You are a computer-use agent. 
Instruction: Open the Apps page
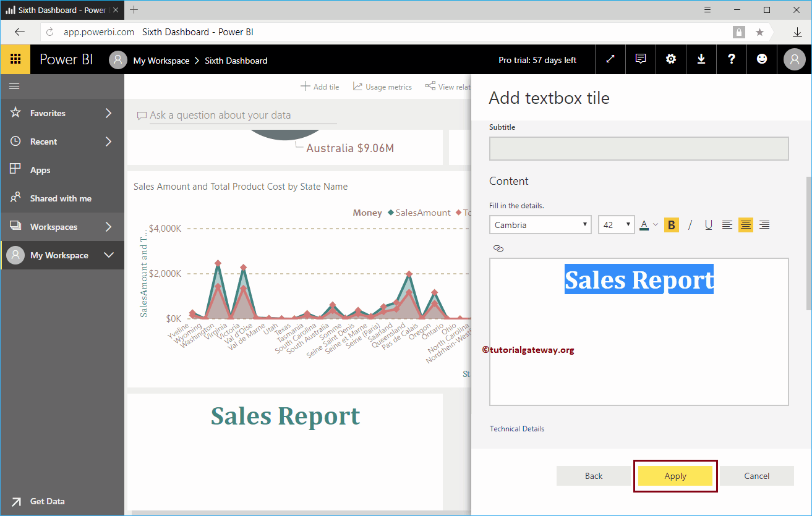tap(40, 170)
